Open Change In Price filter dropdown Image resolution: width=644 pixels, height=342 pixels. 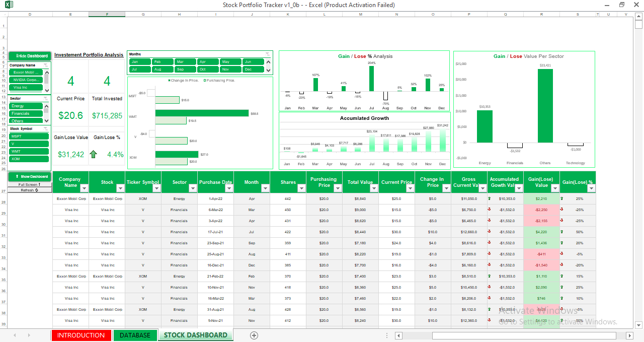point(446,188)
